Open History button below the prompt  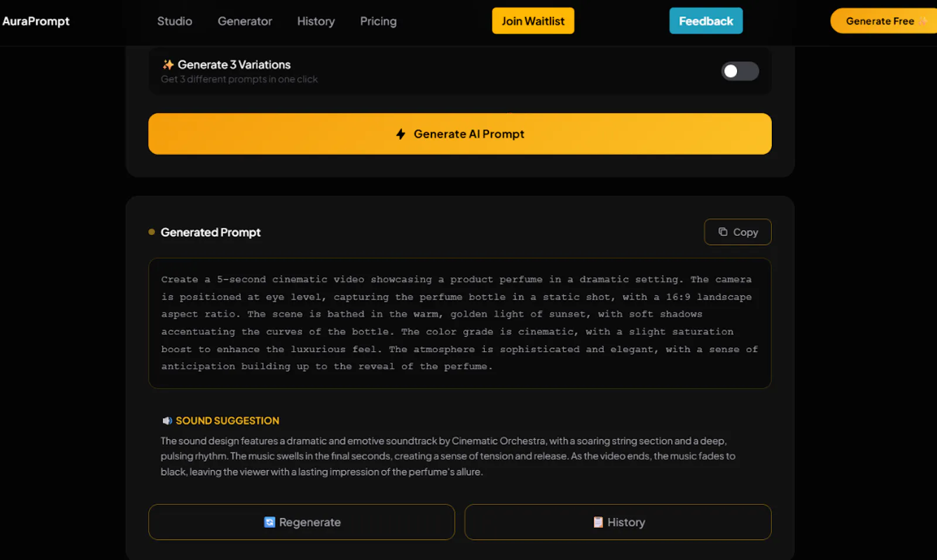[x=618, y=522]
